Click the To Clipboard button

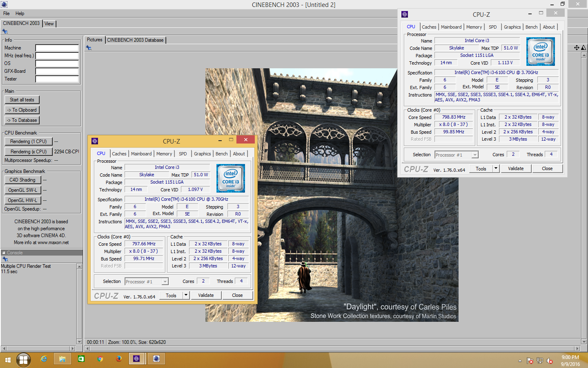22,110
